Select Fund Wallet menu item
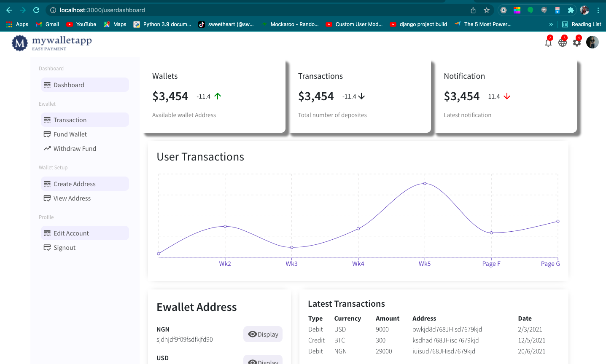The width and height of the screenshot is (606, 364). (x=85, y=134)
